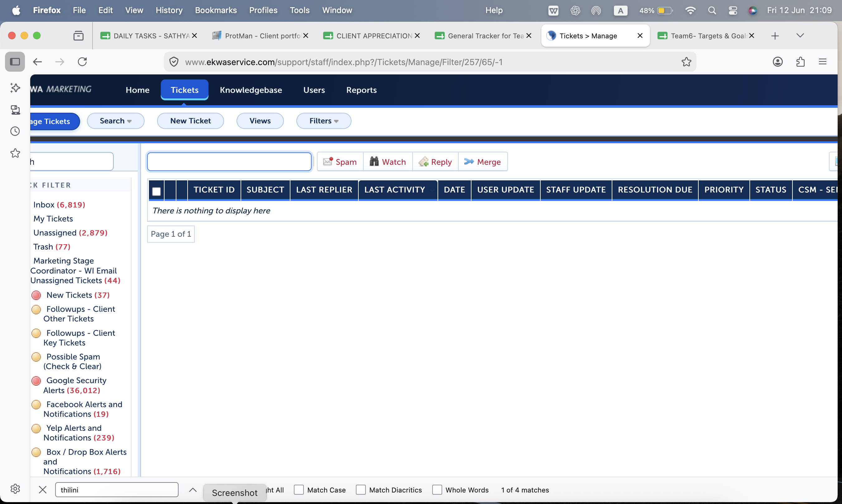Open Yelp Alerts and Notifications filter
The image size is (842, 504).
pyautogui.click(x=79, y=433)
